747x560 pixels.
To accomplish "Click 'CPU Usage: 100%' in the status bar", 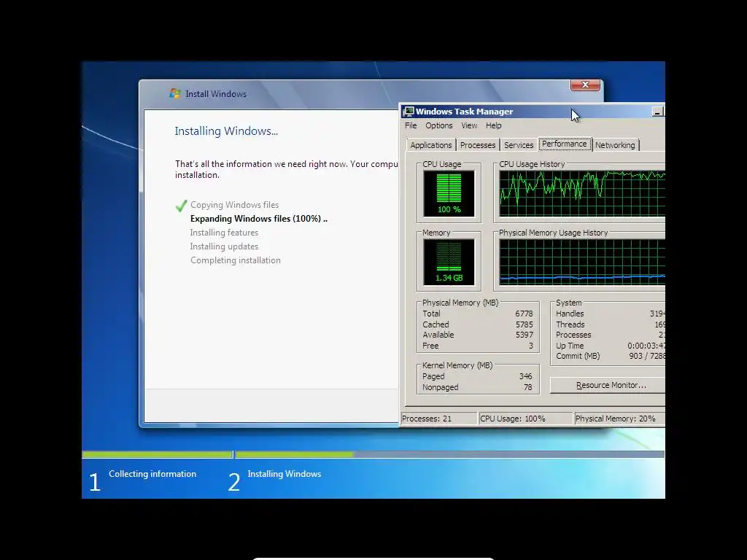I will click(x=513, y=419).
